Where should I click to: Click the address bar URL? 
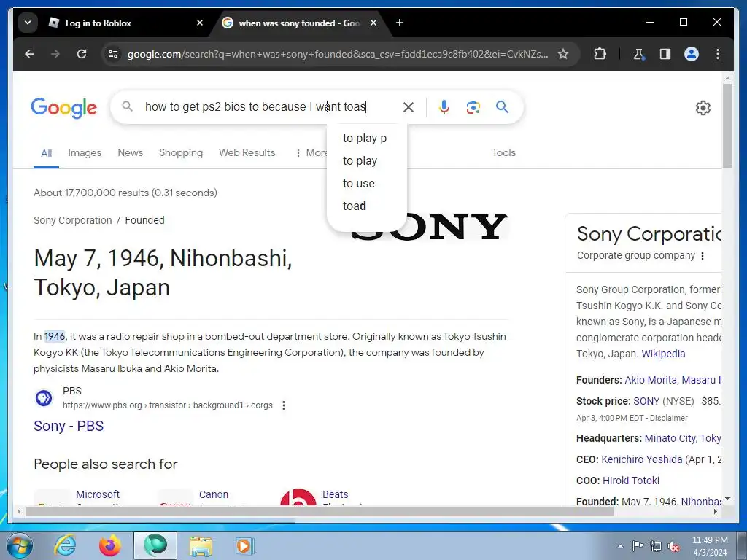point(337,54)
